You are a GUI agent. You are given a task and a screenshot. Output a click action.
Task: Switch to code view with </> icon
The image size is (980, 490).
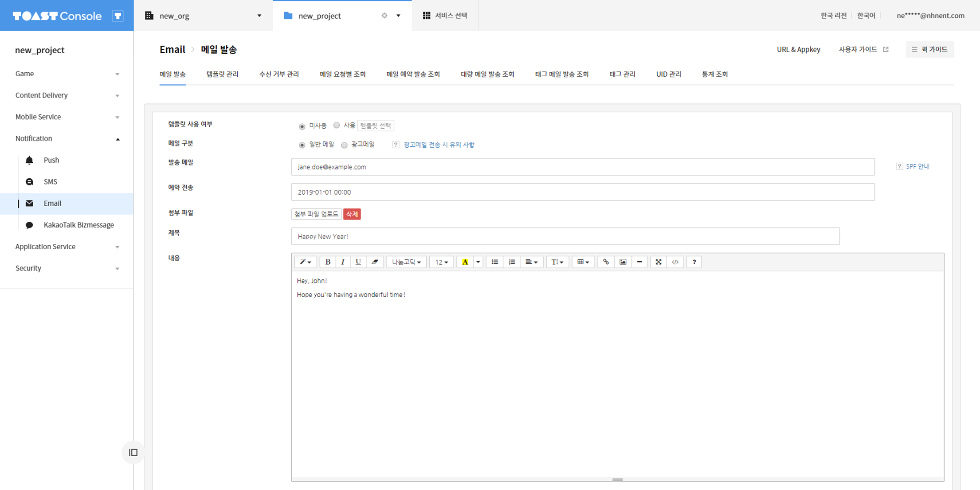pyautogui.click(x=675, y=262)
